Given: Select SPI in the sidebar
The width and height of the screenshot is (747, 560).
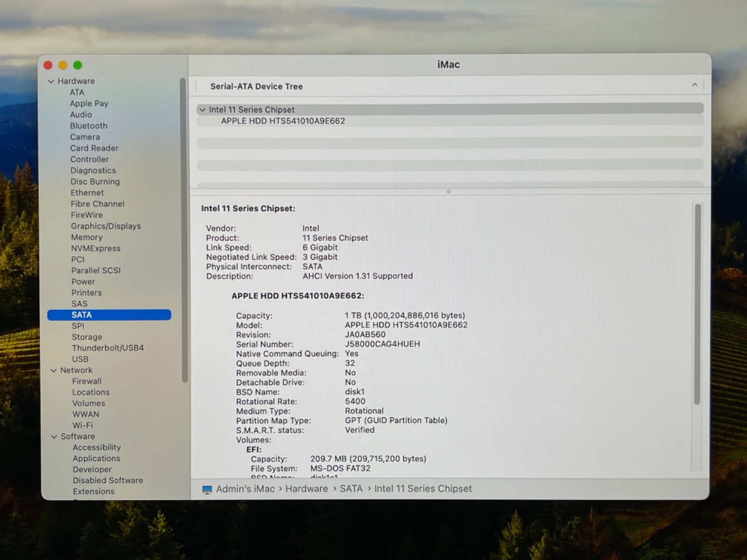Looking at the screenshot, I should 78,326.
